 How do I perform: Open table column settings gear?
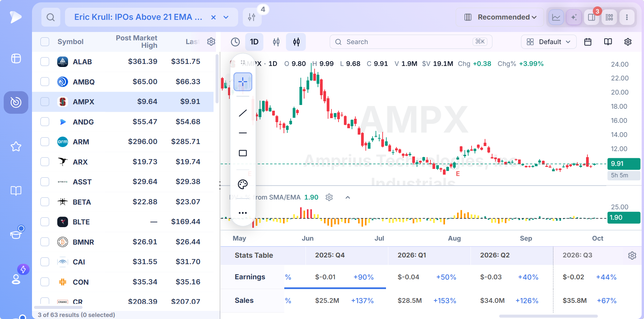tap(211, 41)
